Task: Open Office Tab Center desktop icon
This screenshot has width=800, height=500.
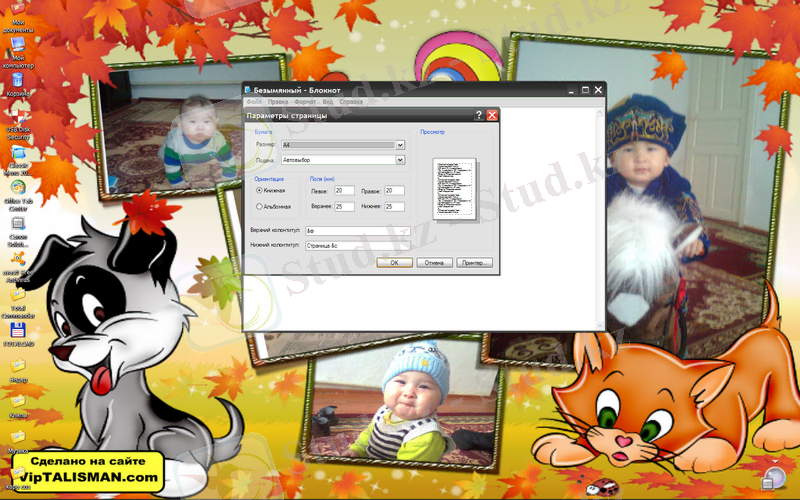Action: (18, 190)
